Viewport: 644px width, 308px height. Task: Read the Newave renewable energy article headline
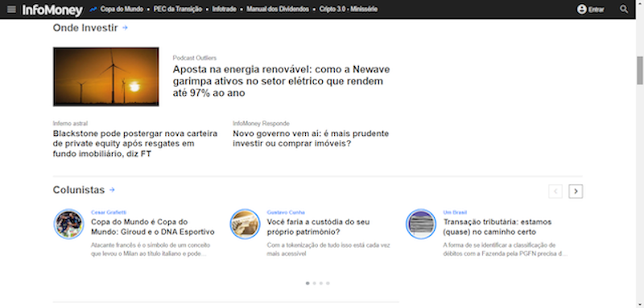(281, 80)
